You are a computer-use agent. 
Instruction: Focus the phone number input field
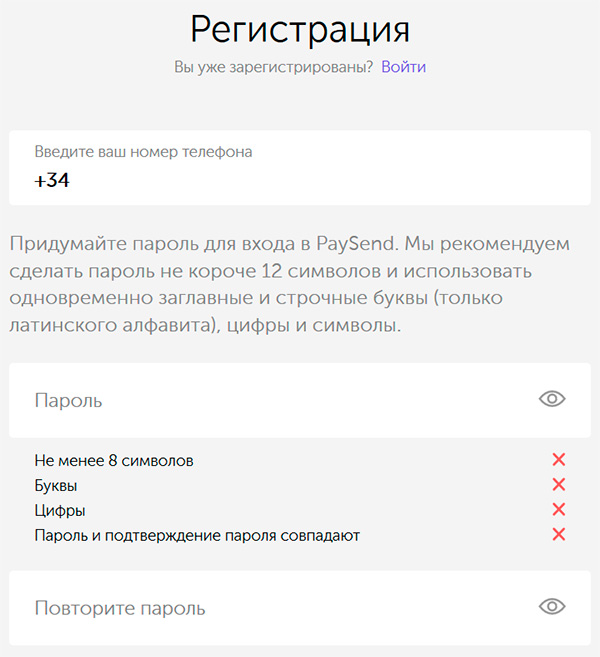tap(300, 182)
